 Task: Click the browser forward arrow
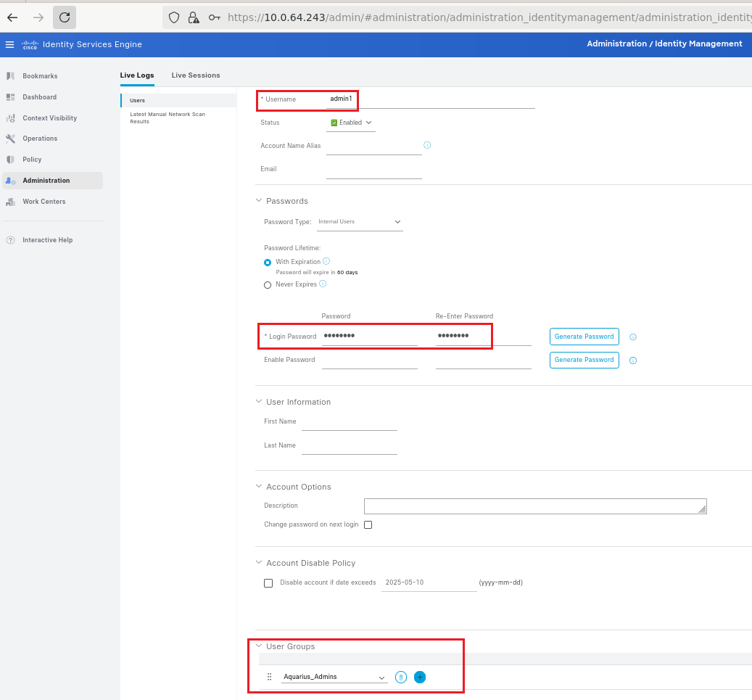pos(38,17)
